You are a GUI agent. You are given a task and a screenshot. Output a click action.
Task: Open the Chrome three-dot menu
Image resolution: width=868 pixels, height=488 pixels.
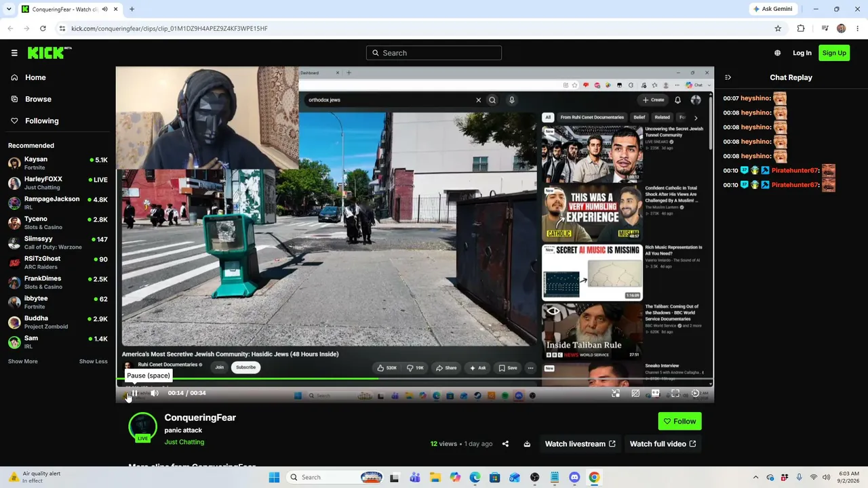857,28
